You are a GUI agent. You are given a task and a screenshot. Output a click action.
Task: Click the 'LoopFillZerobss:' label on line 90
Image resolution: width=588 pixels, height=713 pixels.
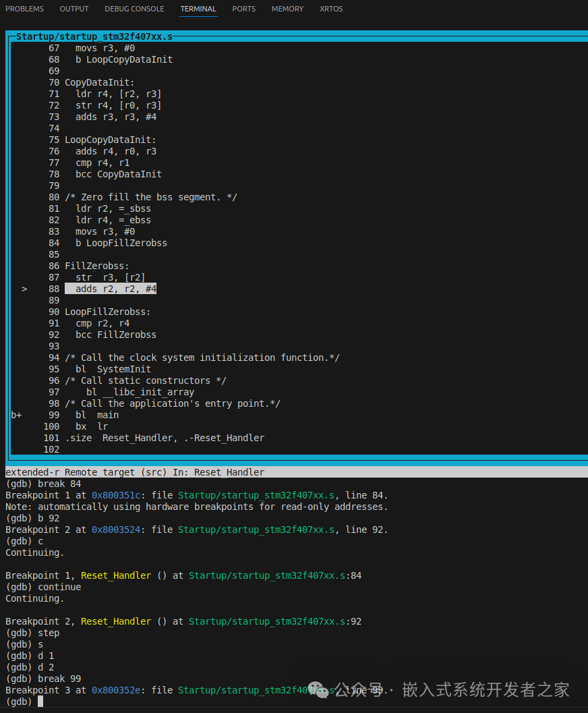point(108,312)
